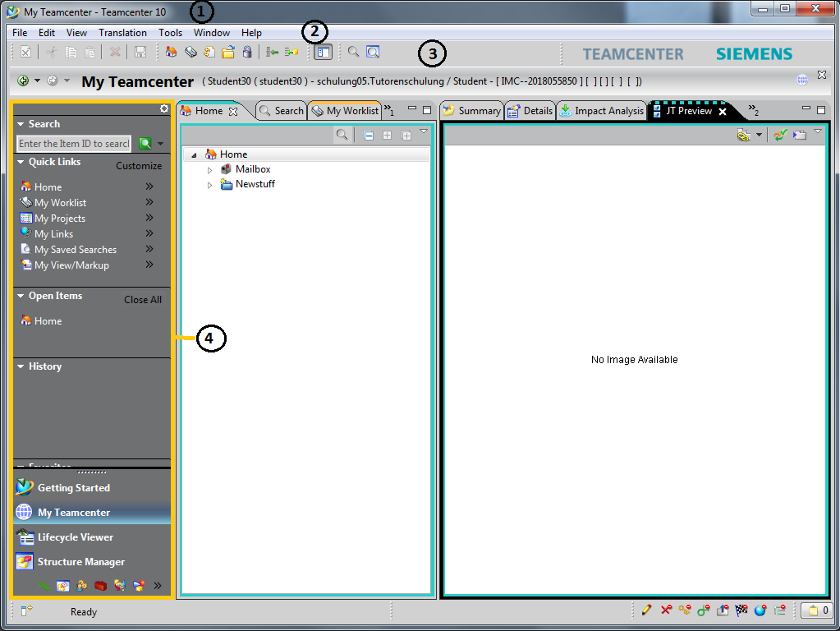Open My Links quick link
Image resolution: width=840 pixels, height=631 pixels.
pyautogui.click(x=53, y=233)
